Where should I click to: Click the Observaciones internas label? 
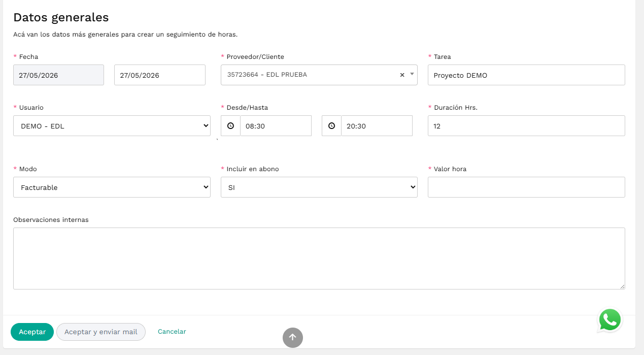point(51,220)
